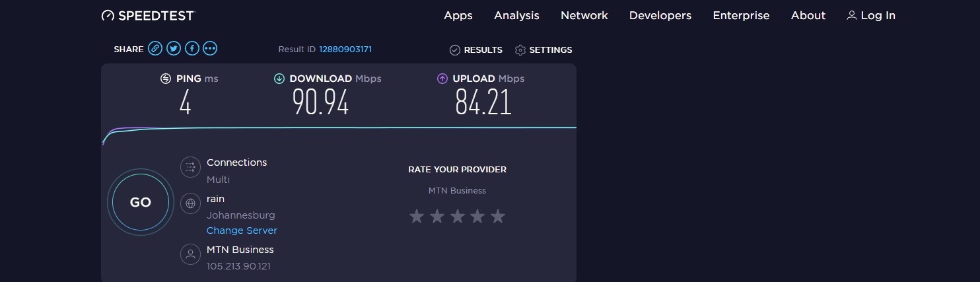Open the Analysis menu item
Viewport: 980px width, 282px height.
pyautogui.click(x=516, y=15)
